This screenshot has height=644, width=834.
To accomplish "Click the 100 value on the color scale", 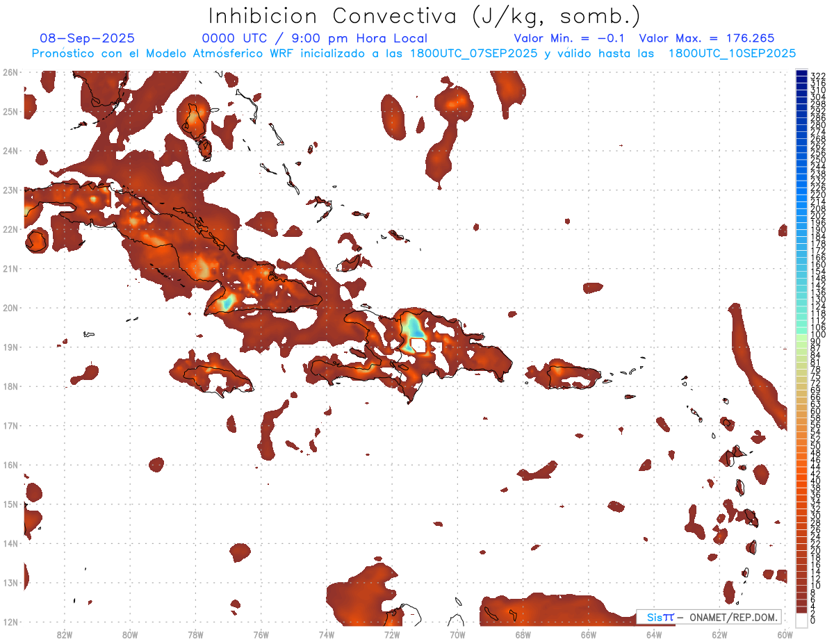I will (817, 335).
